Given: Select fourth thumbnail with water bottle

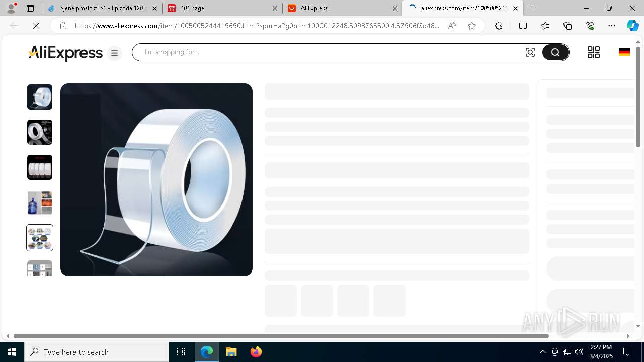Looking at the screenshot, I should tap(40, 203).
